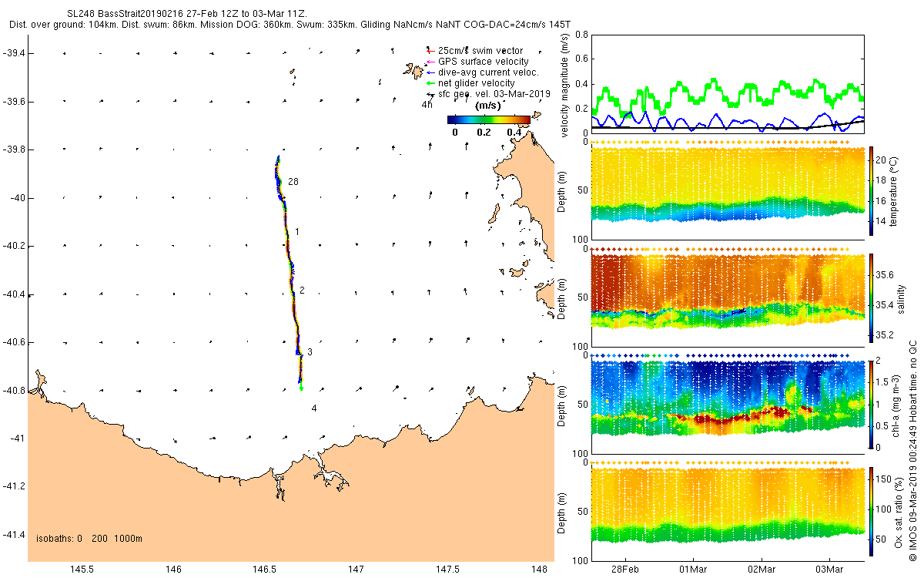Click waypoint label 28 on glider track
Viewport: 924px width, 578px height.
[293, 181]
